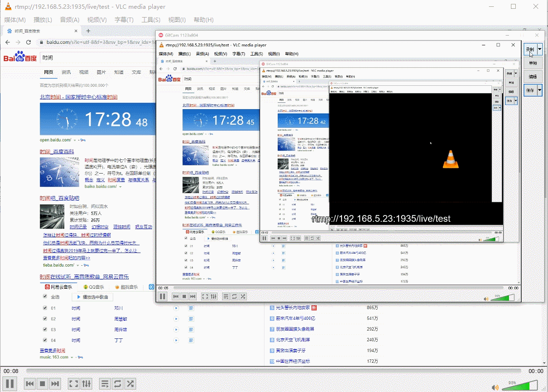Viewport: 548px width, 392px height.
Task: Click the browser forward arrow in largest Baidu page
Action: (18, 42)
